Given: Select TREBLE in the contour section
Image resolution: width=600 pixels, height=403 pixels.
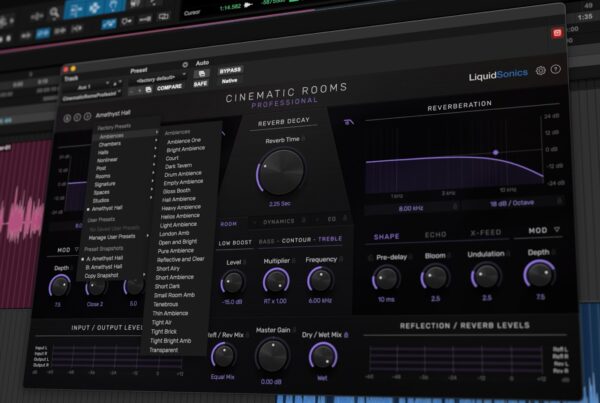Looking at the screenshot, I should 330,239.
